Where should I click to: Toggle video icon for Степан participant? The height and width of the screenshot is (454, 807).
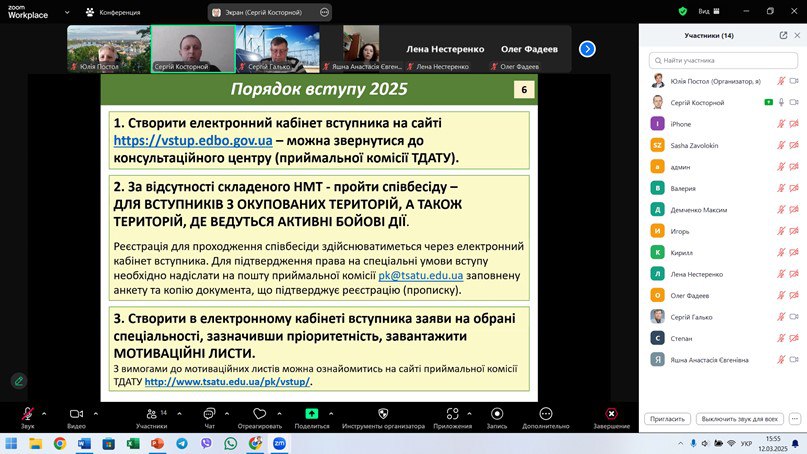click(x=794, y=338)
